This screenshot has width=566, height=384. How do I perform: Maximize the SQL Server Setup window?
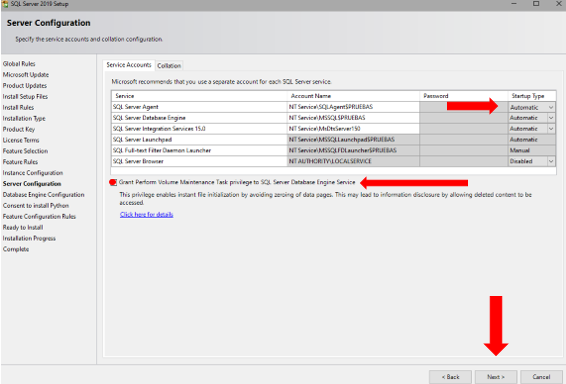(536, 4)
